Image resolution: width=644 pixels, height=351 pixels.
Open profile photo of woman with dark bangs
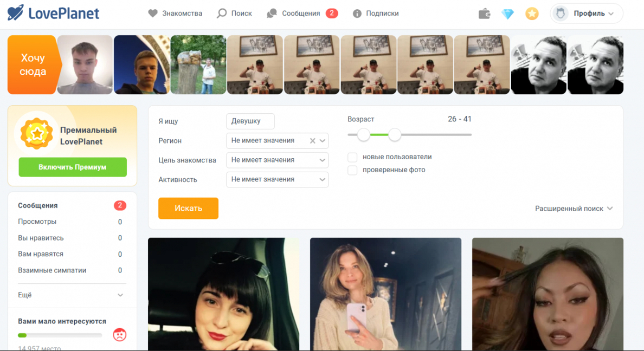[x=223, y=294]
